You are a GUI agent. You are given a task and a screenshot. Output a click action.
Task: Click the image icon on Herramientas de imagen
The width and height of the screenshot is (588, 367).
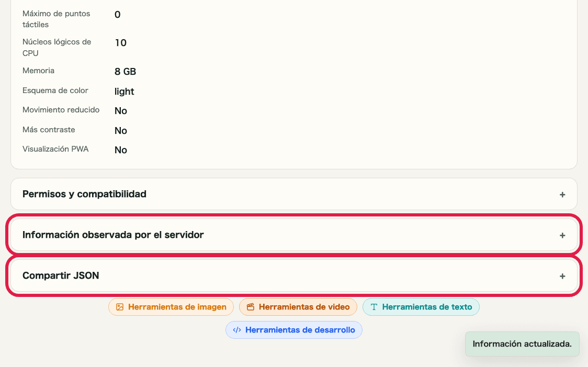pos(119,307)
